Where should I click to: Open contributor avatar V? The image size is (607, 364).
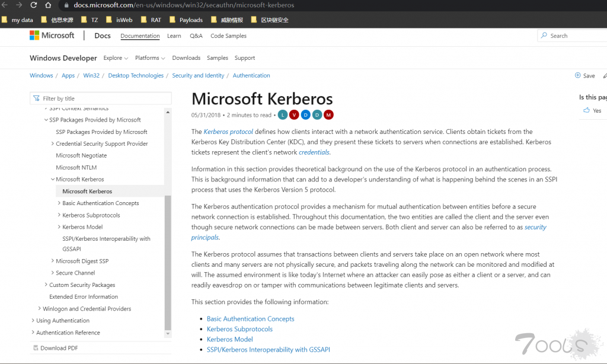(x=294, y=115)
